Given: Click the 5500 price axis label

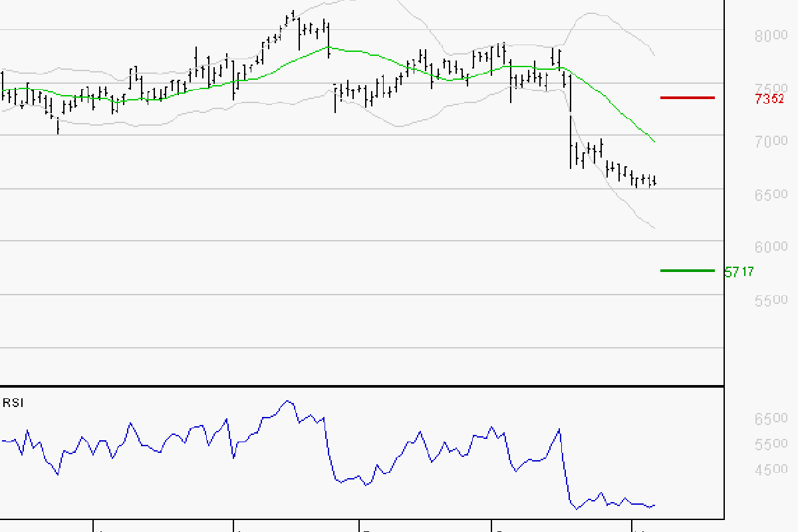Looking at the screenshot, I should (770, 300).
